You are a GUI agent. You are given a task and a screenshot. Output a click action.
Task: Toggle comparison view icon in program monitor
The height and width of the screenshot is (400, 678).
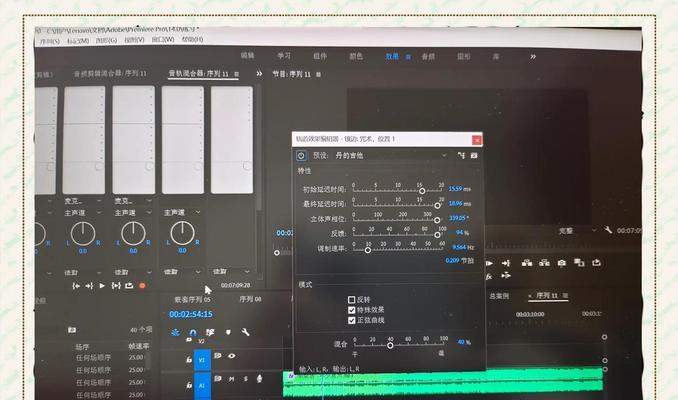[579, 262]
